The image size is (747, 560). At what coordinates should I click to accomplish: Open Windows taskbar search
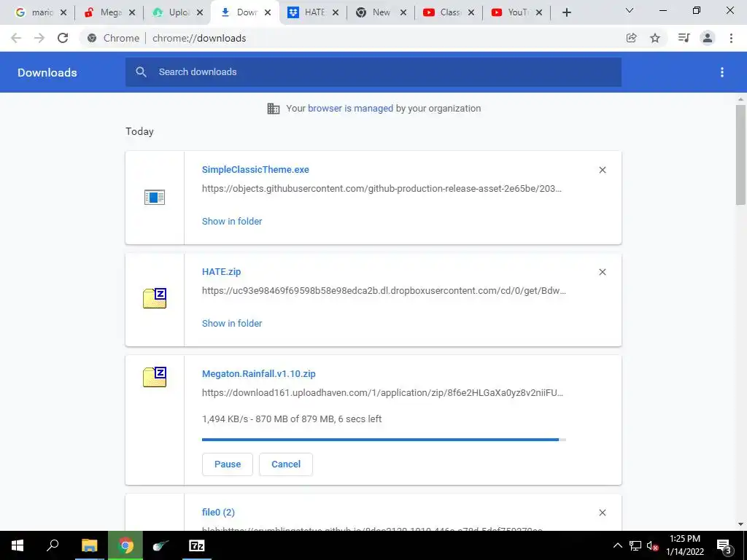point(53,545)
